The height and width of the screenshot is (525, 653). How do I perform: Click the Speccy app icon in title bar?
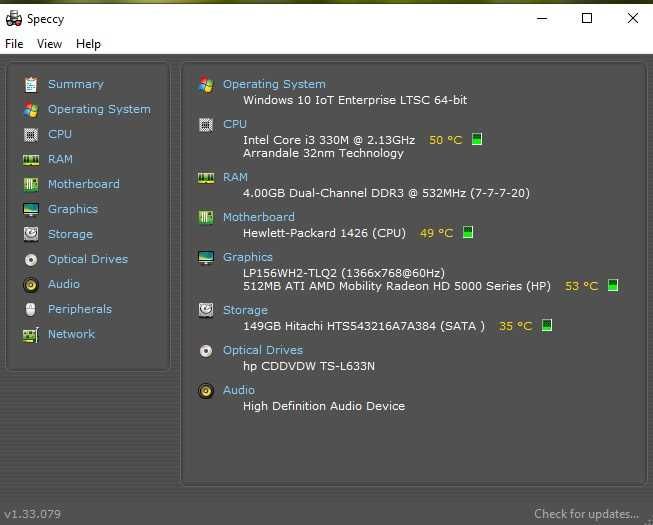point(14,19)
